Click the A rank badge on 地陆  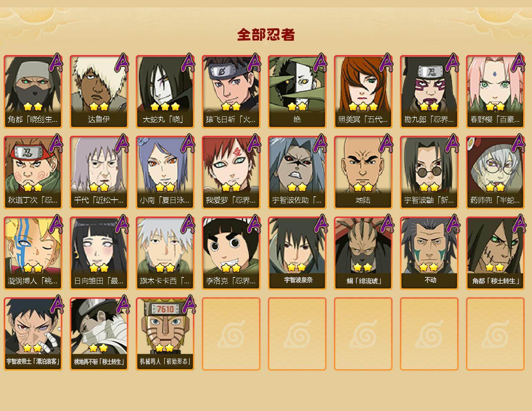(386, 144)
